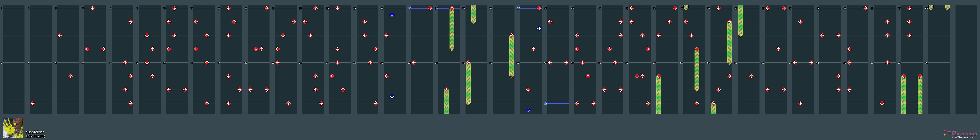Click the up arrow in measure 22

tap(288, 103)
